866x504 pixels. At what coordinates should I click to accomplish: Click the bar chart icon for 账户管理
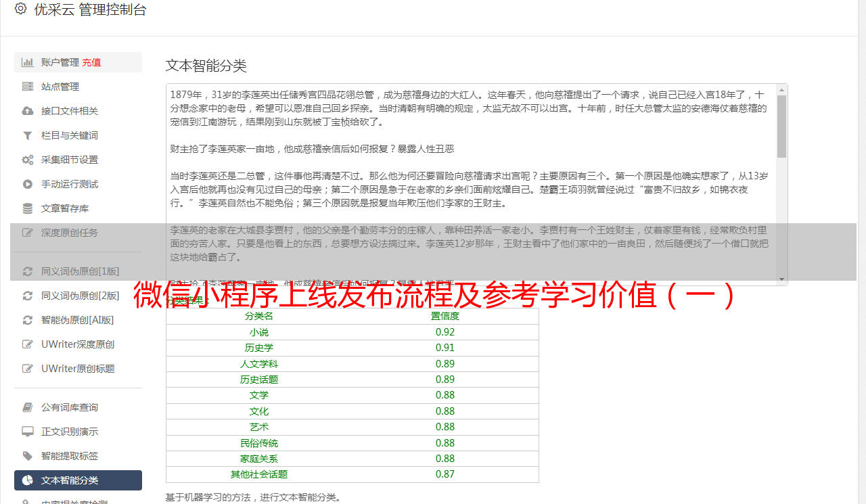28,62
